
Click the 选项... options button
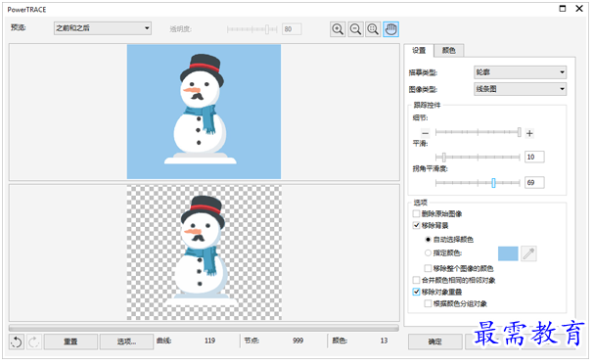[x=126, y=341]
